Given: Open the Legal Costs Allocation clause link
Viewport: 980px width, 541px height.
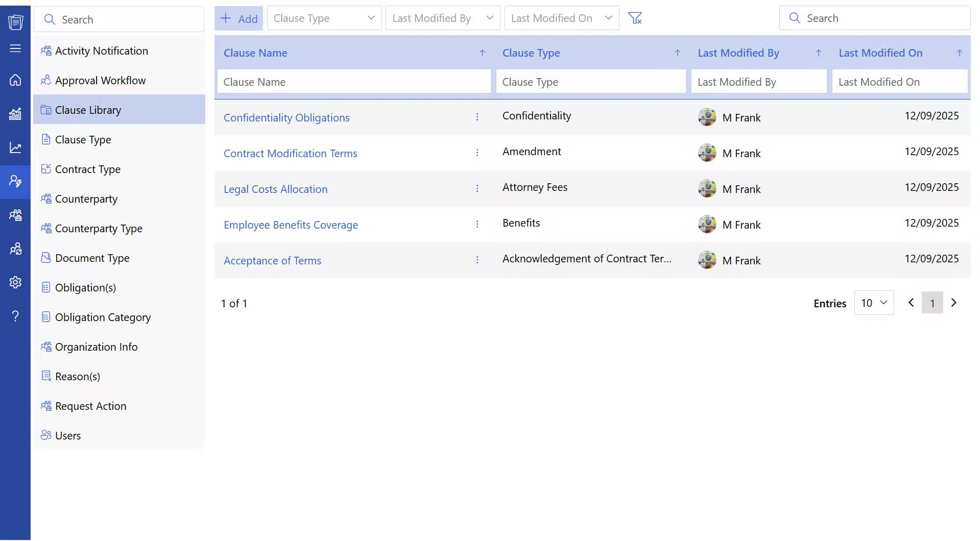Looking at the screenshot, I should point(275,189).
